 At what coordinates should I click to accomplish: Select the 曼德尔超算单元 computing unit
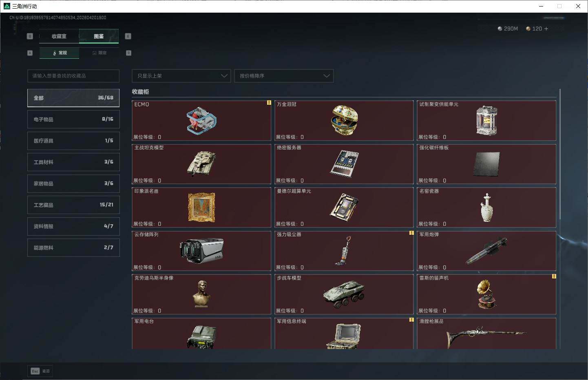click(344, 207)
